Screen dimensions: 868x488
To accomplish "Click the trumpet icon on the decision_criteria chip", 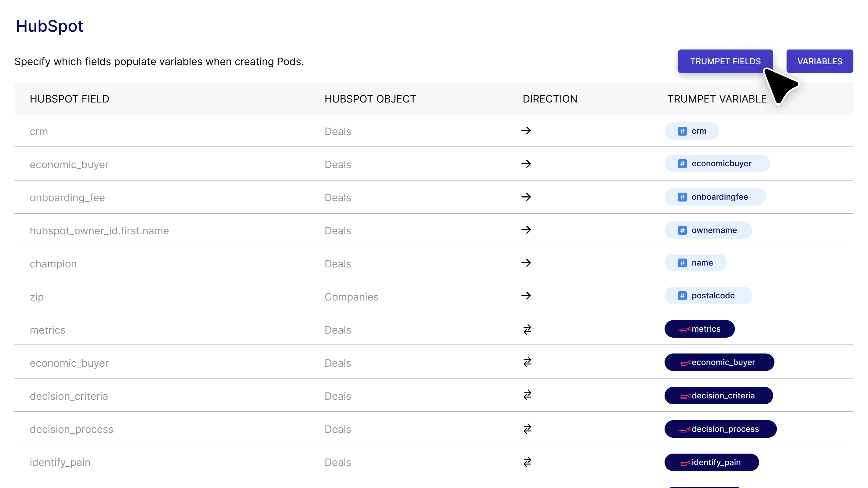I will 684,396.
